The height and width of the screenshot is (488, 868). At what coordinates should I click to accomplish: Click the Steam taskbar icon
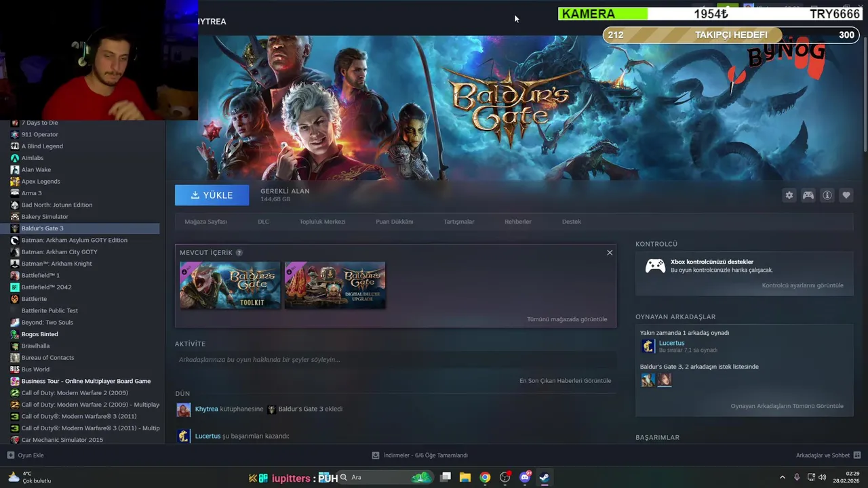pyautogui.click(x=545, y=477)
